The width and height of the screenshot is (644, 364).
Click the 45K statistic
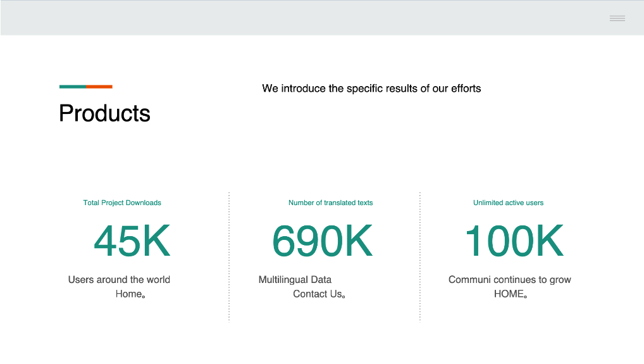point(132,241)
